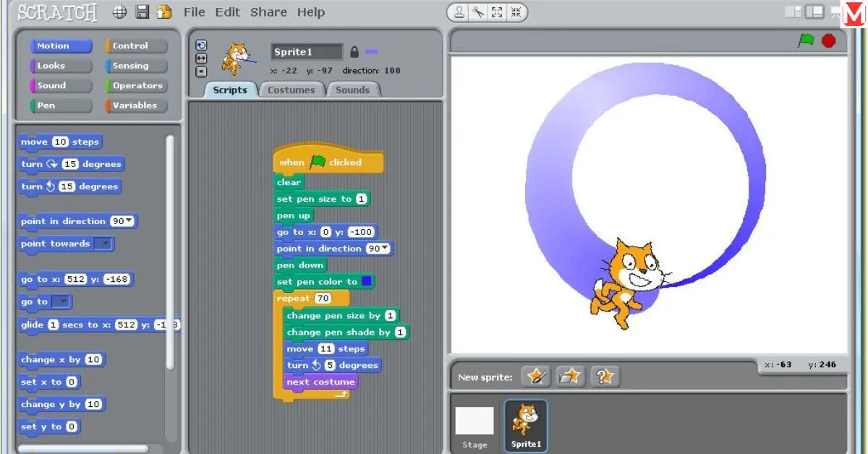Set rotation style to can rotate
Viewport: 868px width, 454px height.
coord(202,45)
